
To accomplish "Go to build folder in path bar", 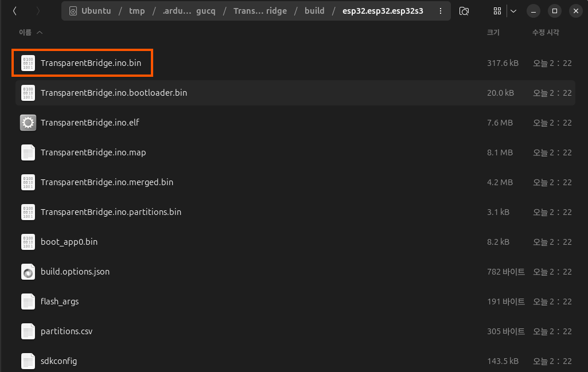I will click(x=314, y=11).
